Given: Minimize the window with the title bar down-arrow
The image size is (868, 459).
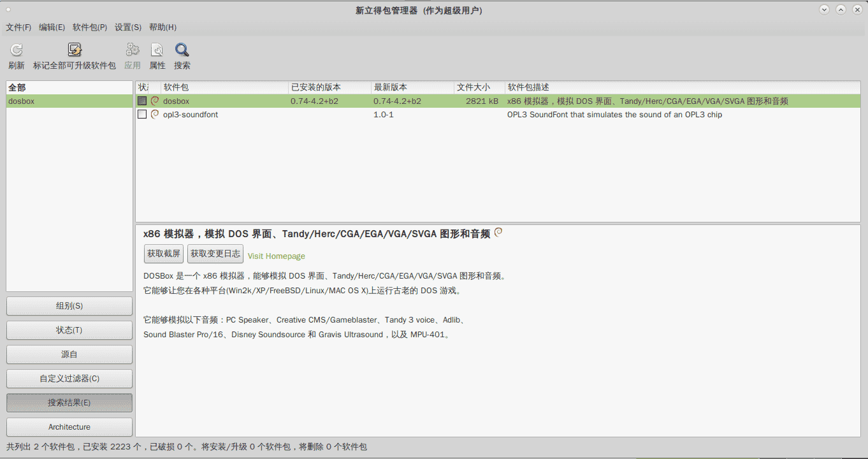Looking at the screenshot, I should click(825, 10).
